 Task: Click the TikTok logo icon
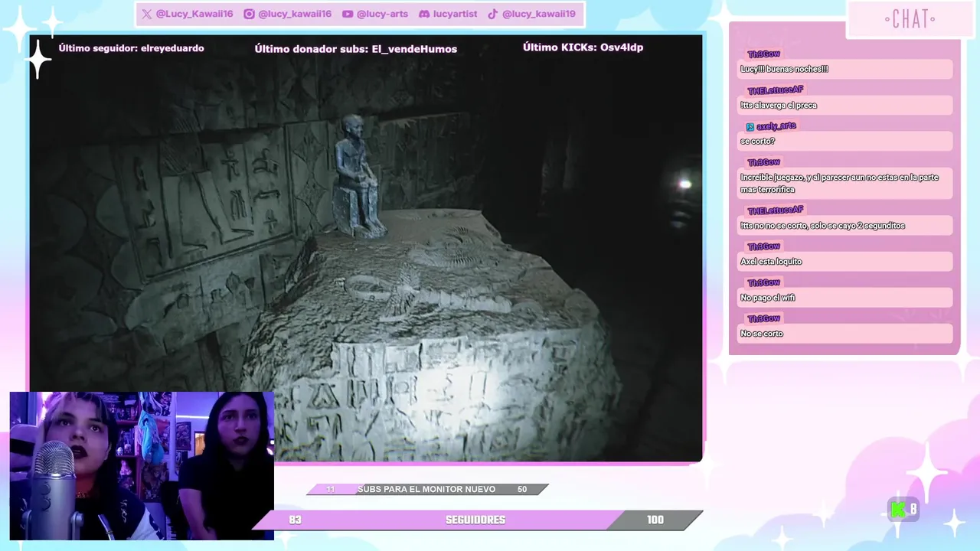(493, 14)
